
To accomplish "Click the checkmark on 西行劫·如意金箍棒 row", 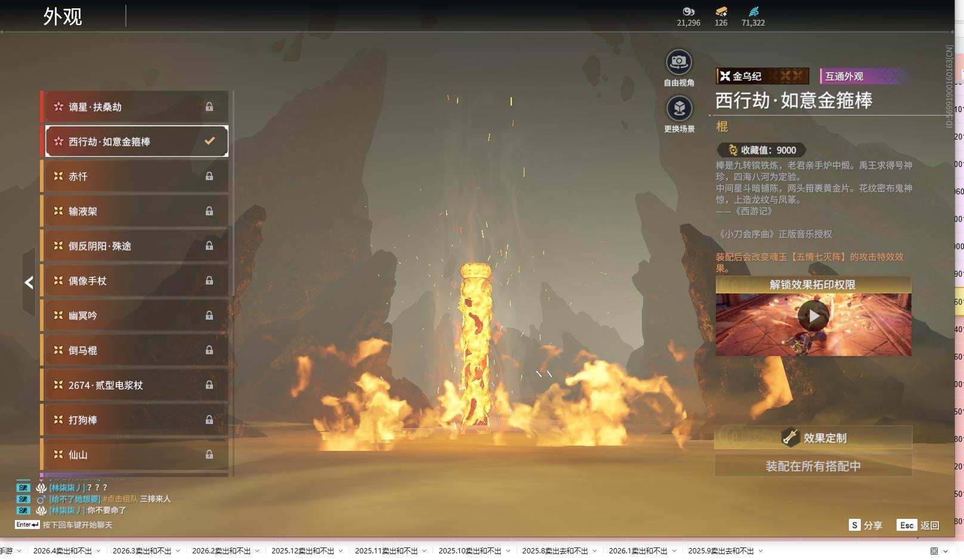I will coord(209,141).
